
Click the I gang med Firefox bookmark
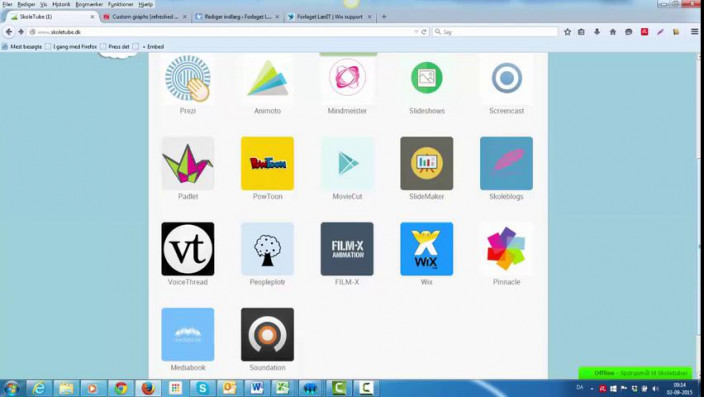point(71,46)
